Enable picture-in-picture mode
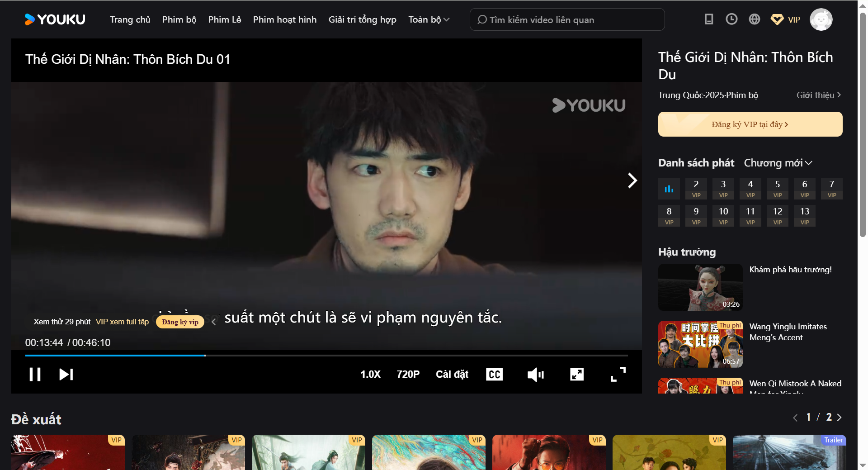This screenshot has width=868, height=470. pyautogui.click(x=576, y=374)
